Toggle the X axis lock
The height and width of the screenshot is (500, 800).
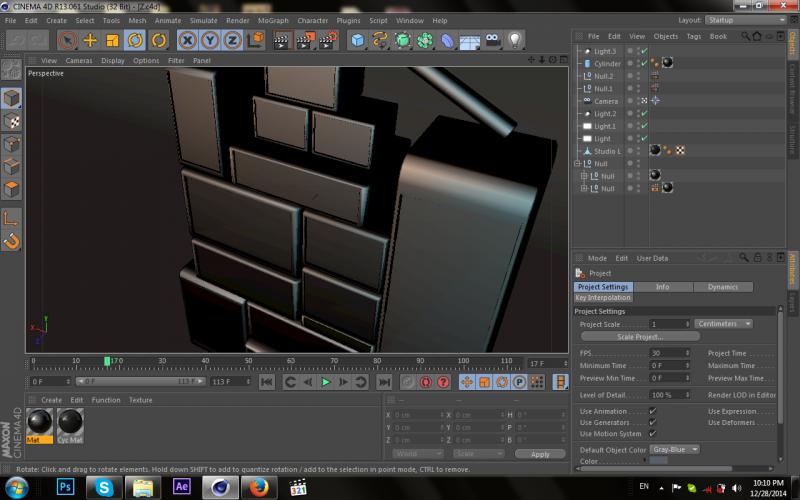tap(187, 40)
